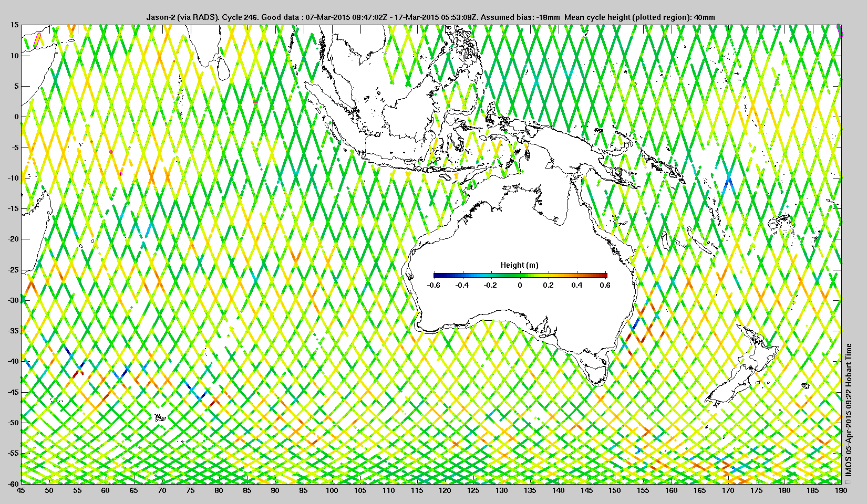Click longitude tick label 135
Screen dimensions: 867x504
click(530, 490)
